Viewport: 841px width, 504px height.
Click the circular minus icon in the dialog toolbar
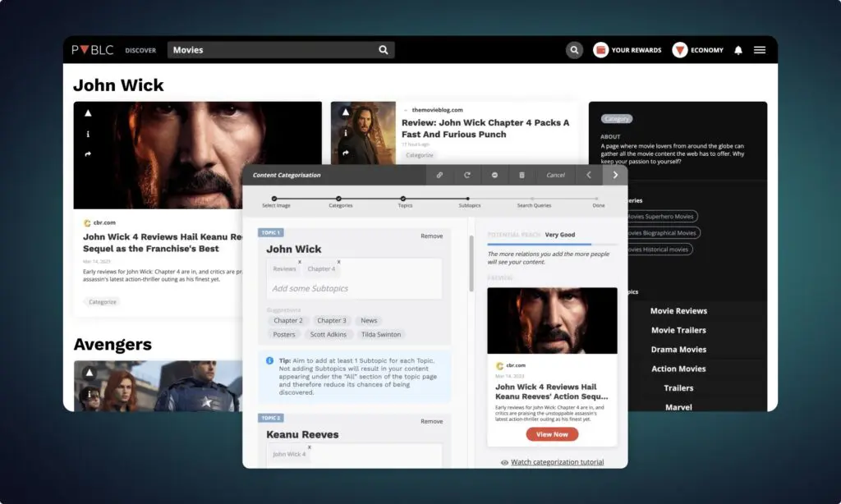point(494,175)
